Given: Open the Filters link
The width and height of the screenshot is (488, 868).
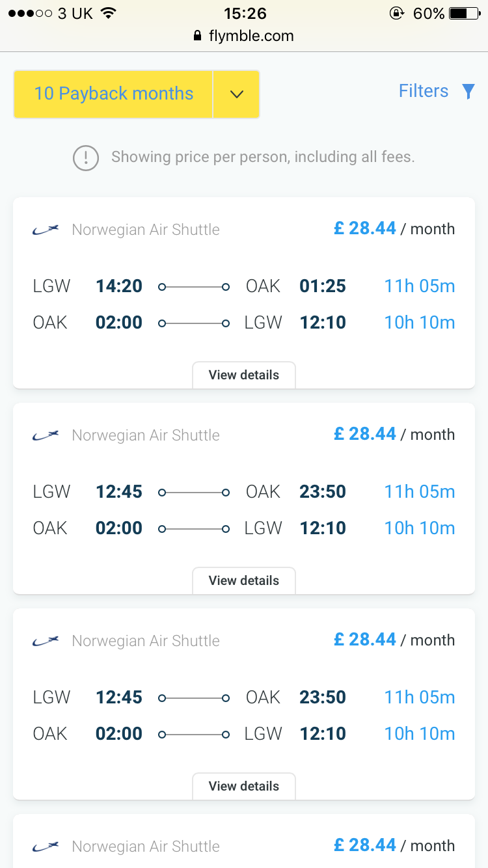Looking at the screenshot, I should [x=424, y=91].
